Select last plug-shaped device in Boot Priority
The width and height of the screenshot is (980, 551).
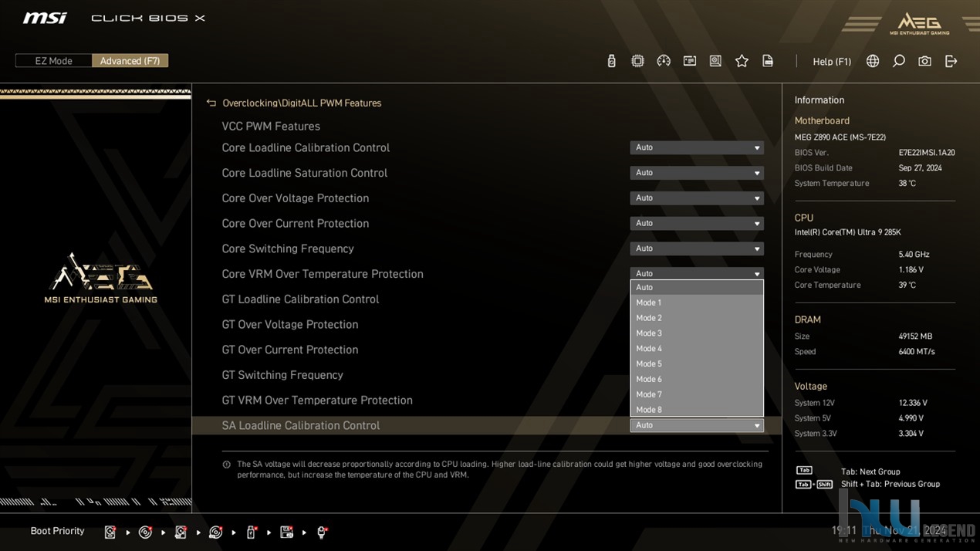pyautogui.click(x=322, y=532)
